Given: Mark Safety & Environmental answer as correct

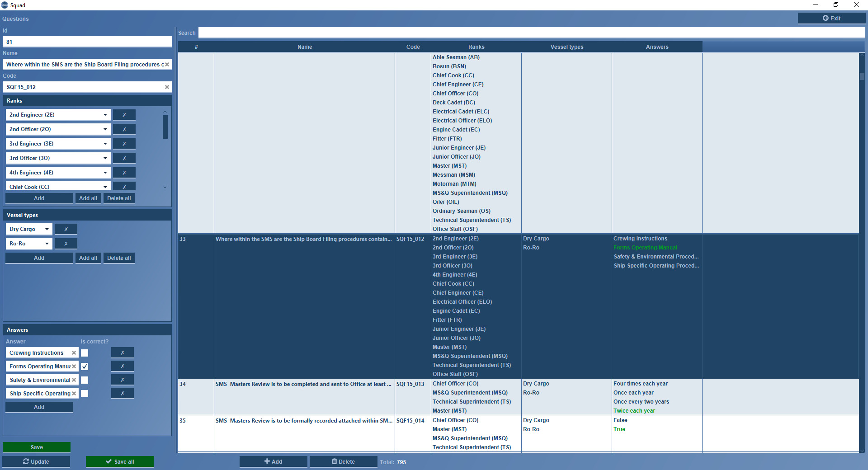Looking at the screenshot, I should [85, 380].
